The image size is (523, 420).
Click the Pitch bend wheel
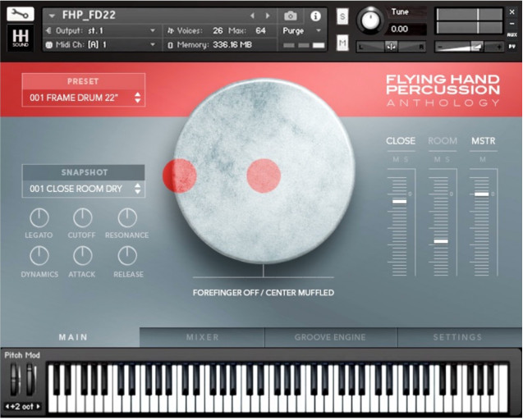click(15, 380)
